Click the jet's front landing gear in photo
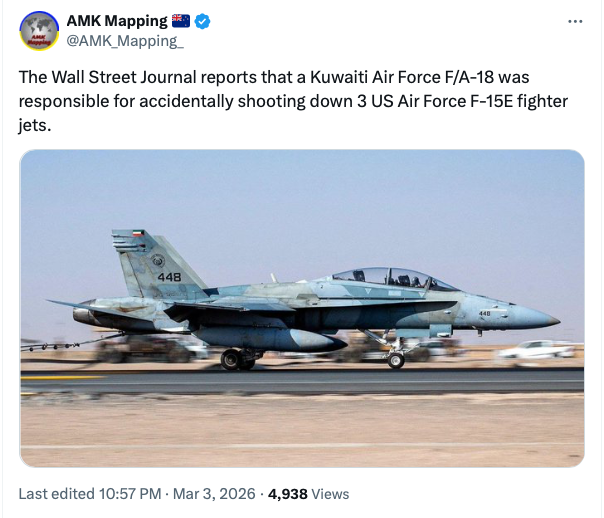 tap(396, 355)
